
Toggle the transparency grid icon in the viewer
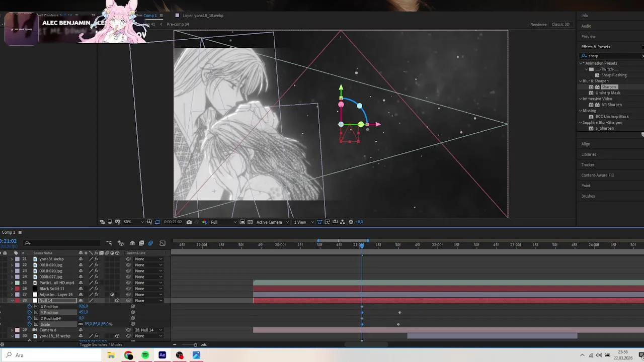point(250,222)
